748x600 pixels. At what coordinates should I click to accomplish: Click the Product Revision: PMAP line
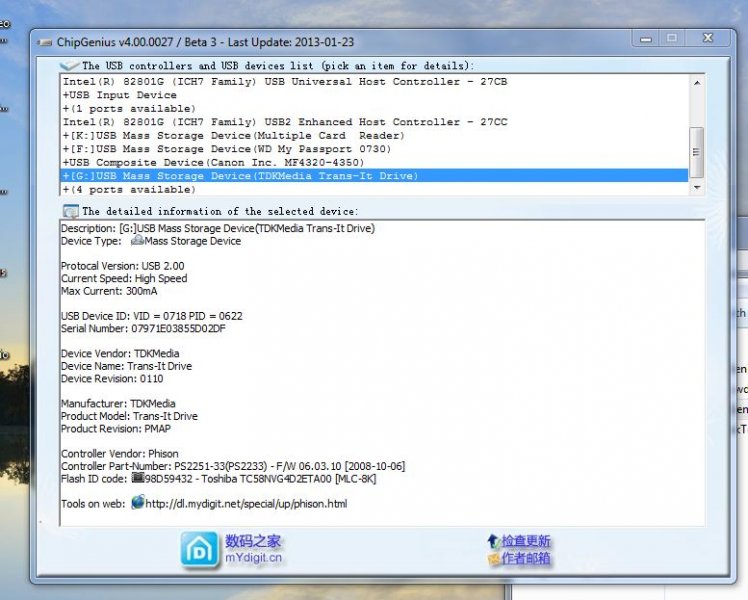[x=116, y=429]
